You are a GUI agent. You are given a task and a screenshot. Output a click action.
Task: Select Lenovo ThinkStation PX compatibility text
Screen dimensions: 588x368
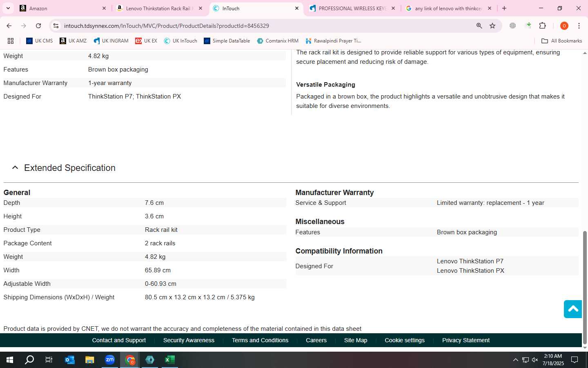(470, 271)
